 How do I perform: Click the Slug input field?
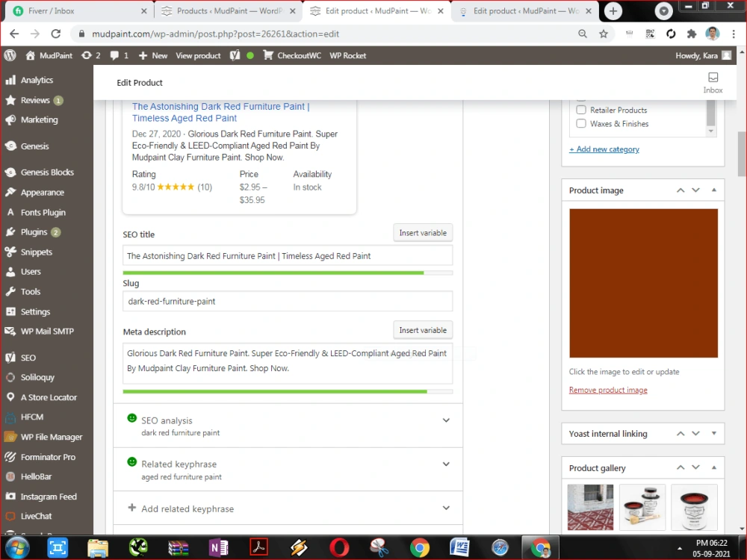tap(288, 301)
